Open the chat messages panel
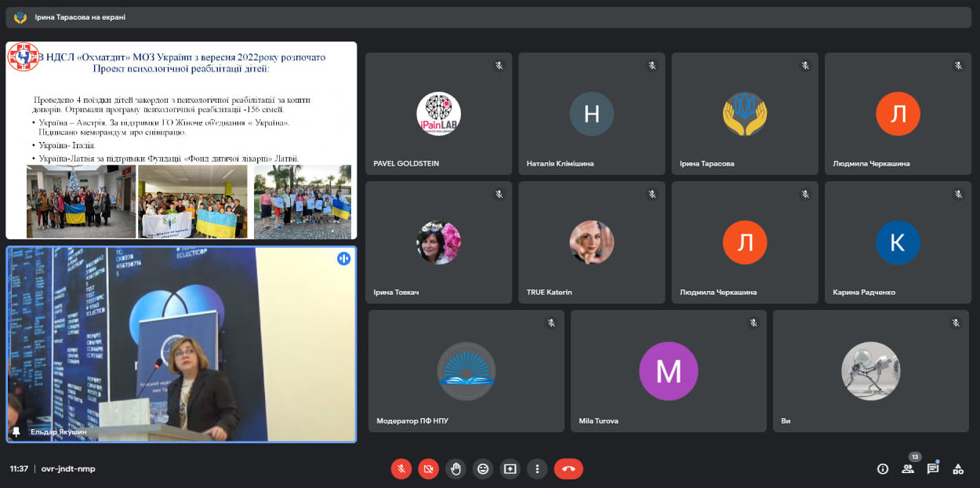Image resolution: width=980 pixels, height=488 pixels. (x=933, y=468)
